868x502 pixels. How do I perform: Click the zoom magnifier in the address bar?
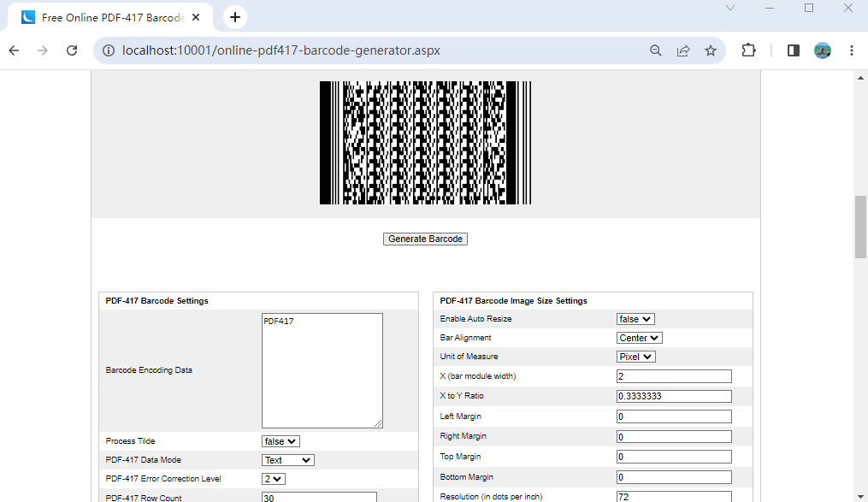click(x=655, y=50)
